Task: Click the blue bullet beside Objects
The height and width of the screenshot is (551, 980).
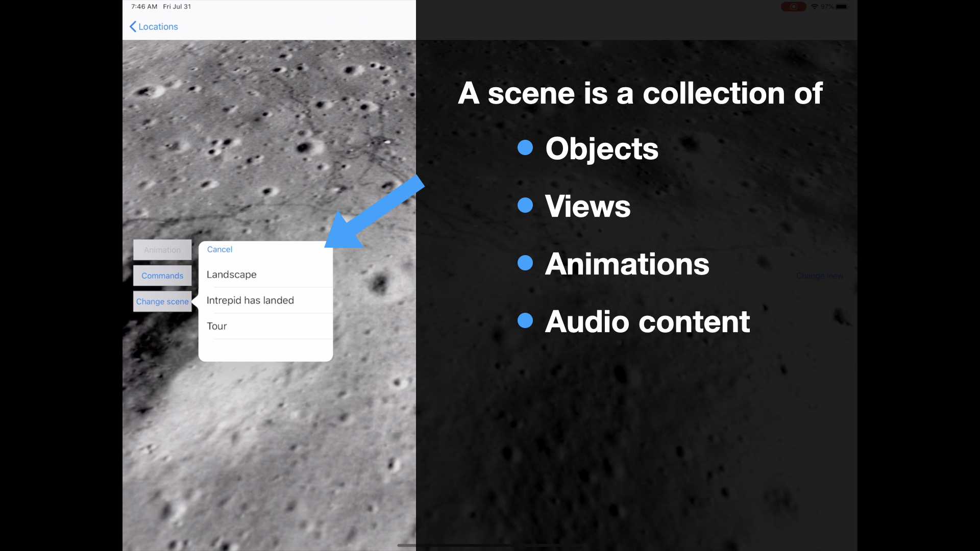Action: coord(525,148)
